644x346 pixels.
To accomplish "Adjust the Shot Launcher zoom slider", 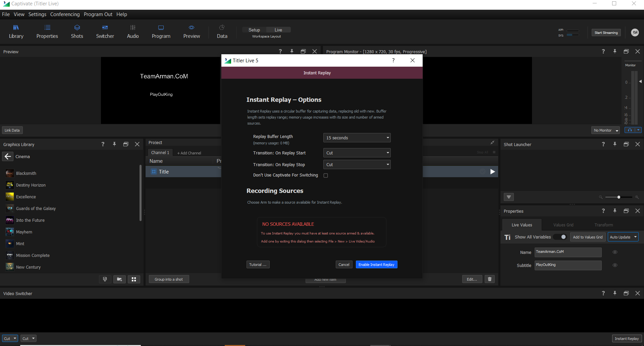I will [x=619, y=197].
